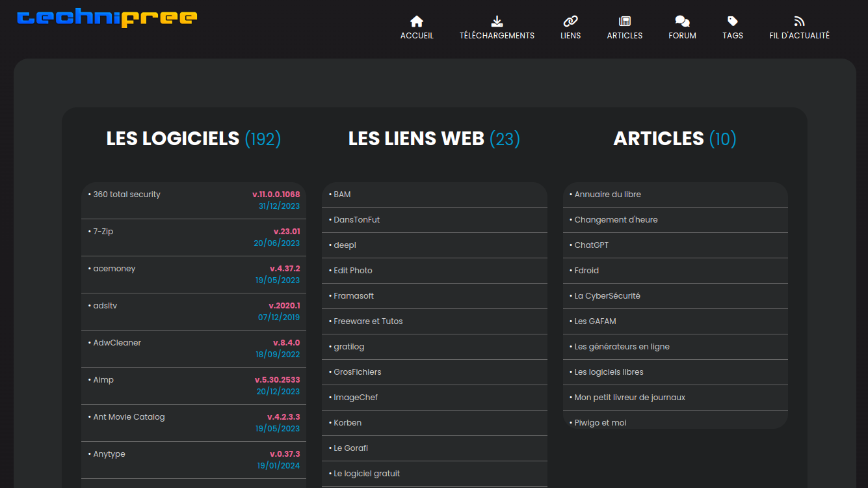
Task: Select the 360 total security entry
Action: coord(127,195)
